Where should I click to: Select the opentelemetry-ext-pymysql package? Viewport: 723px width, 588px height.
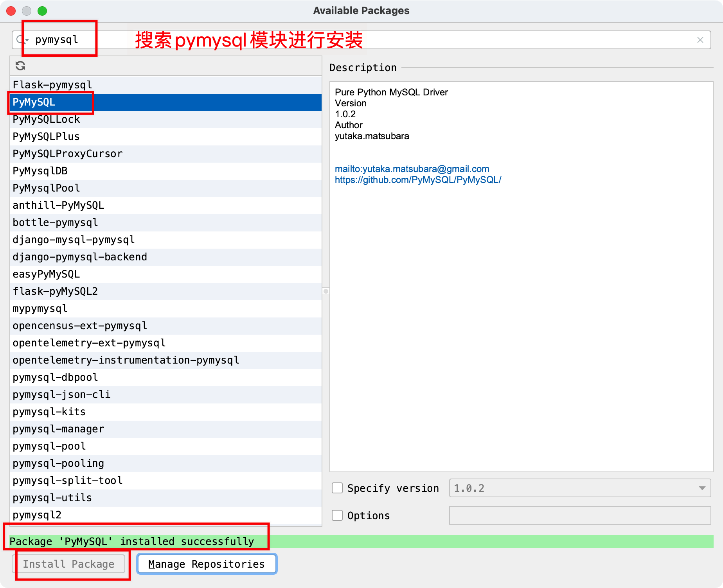[166, 343]
